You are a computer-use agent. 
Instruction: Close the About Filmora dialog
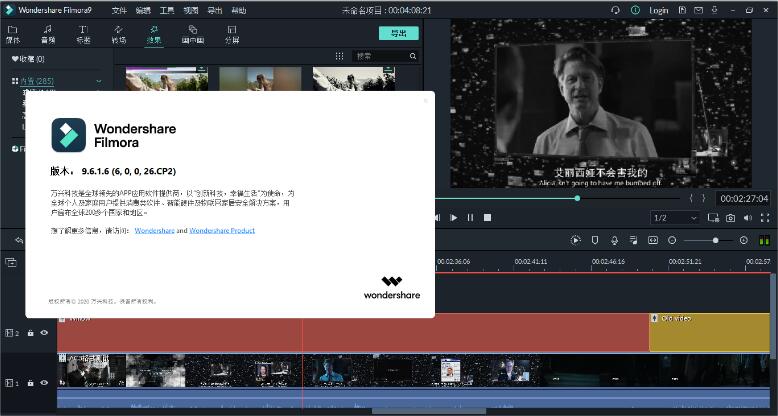(425, 100)
